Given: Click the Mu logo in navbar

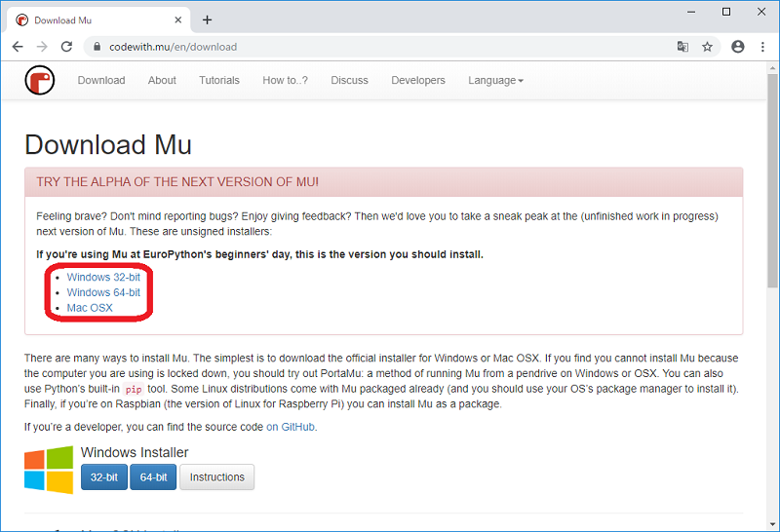Looking at the screenshot, I should (40, 80).
